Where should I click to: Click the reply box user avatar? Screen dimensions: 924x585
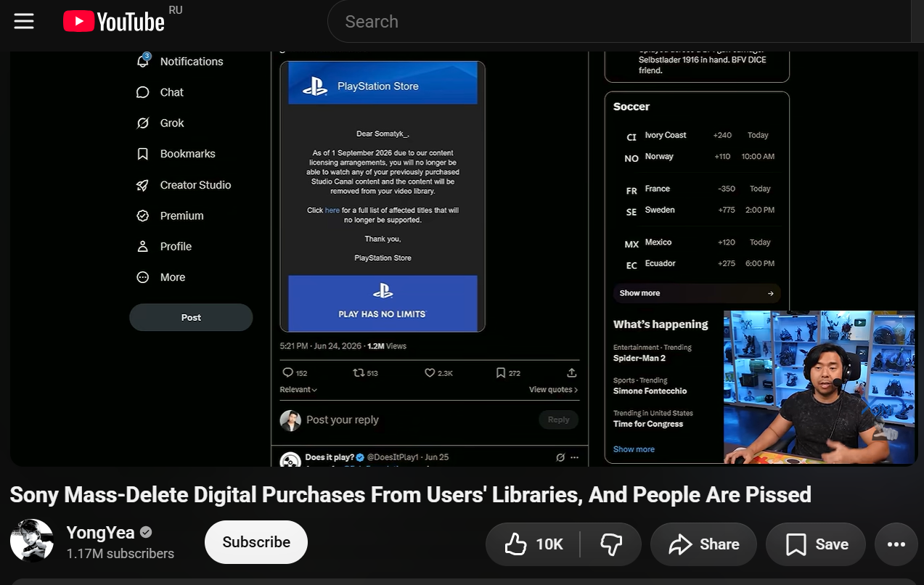(290, 420)
